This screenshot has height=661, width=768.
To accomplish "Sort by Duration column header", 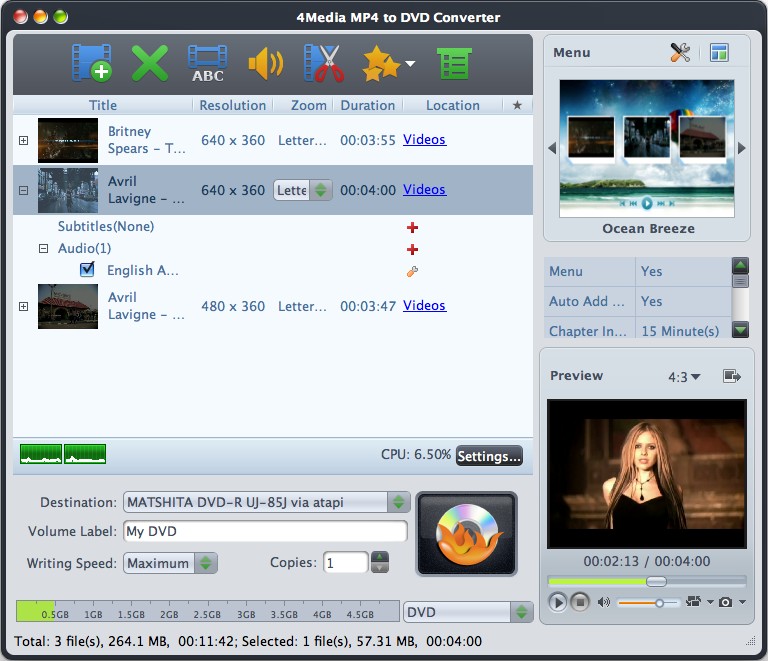I will (x=368, y=105).
